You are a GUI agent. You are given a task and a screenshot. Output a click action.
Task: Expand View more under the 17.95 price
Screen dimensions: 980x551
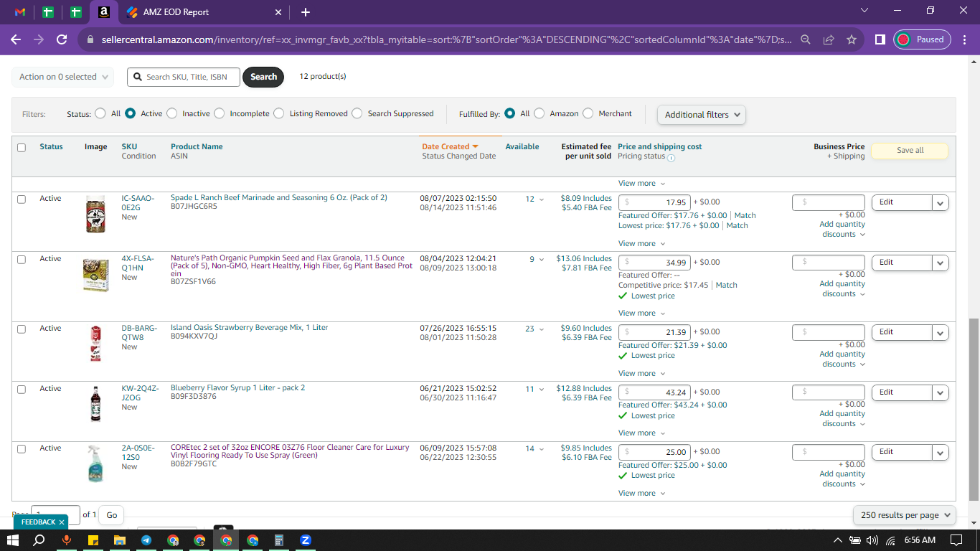[x=642, y=244]
